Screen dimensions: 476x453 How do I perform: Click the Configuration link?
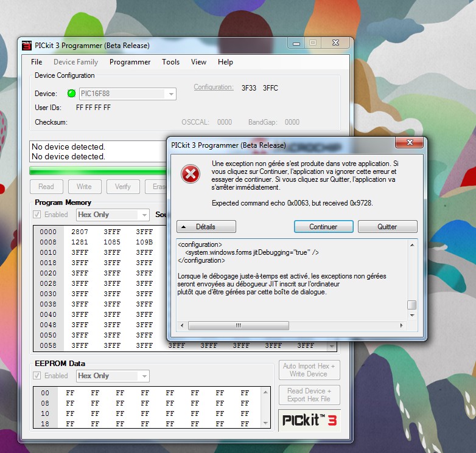point(214,88)
